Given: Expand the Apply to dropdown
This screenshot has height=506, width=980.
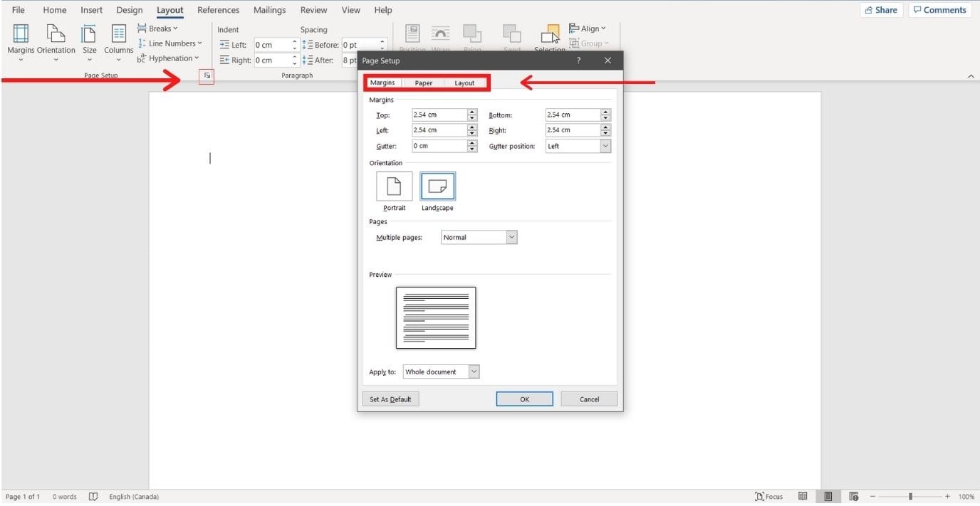Looking at the screenshot, I should 474,371.
